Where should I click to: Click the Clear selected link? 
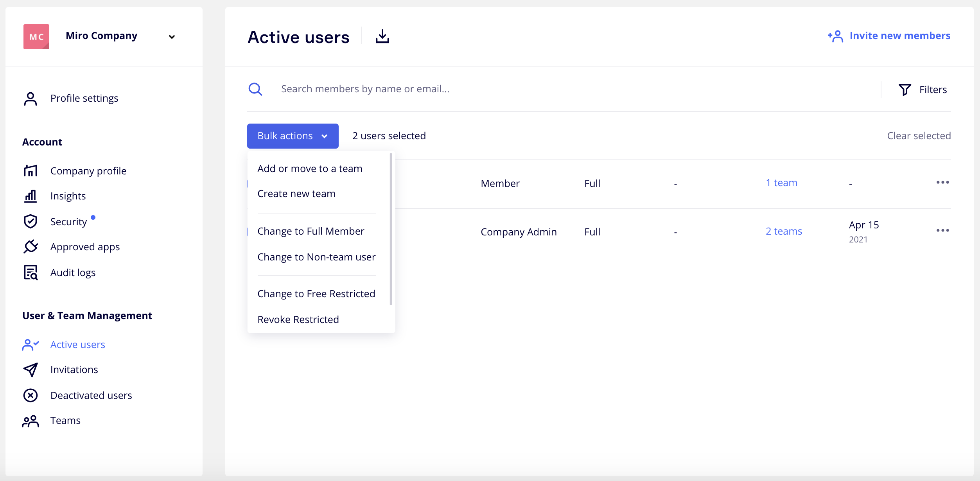(x=918, y=136)
